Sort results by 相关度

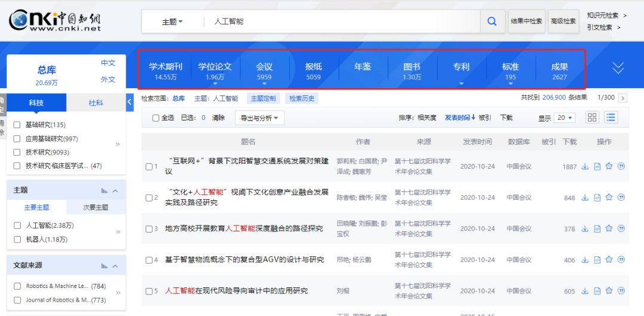(x=427, y=117)
